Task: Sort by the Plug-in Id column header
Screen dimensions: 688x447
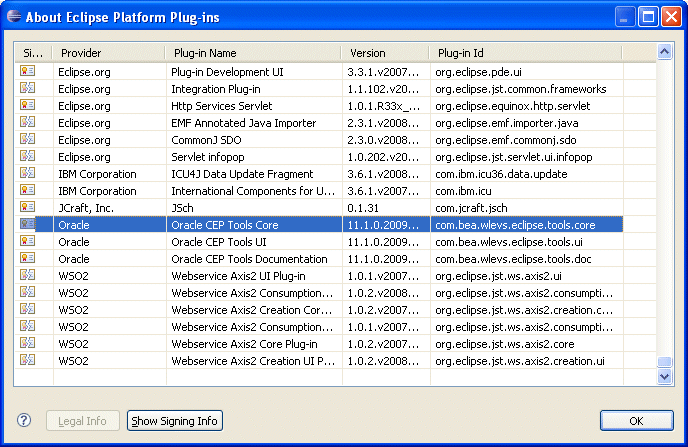Action: coord(526,53)
